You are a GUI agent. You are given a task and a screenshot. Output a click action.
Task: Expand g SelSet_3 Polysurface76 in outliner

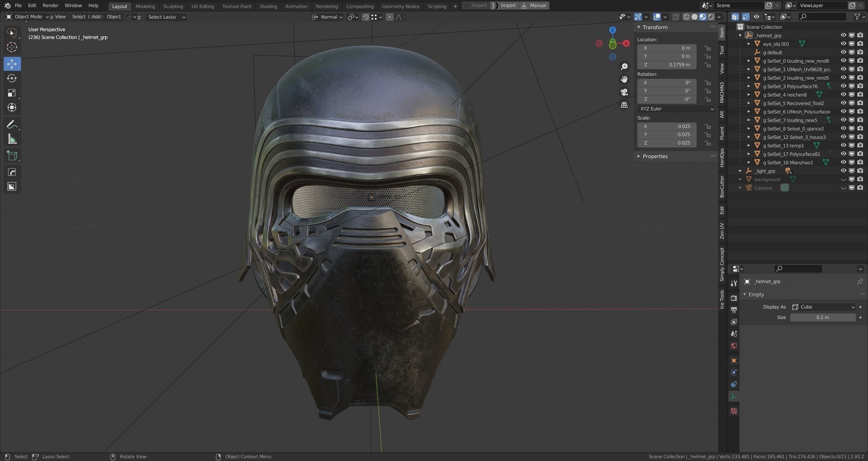749,86
